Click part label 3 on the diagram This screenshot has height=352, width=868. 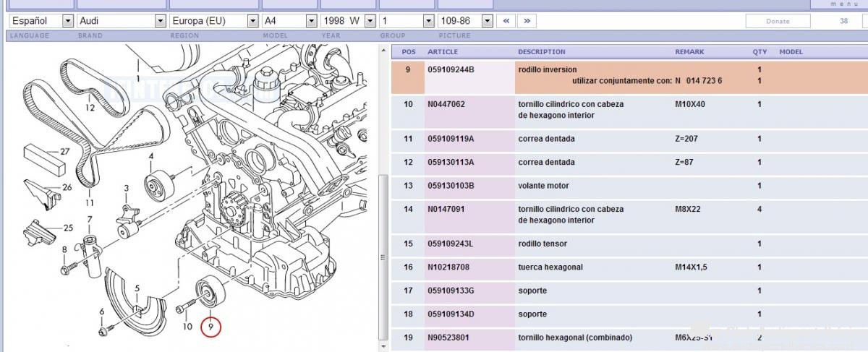pyautogui.click(x=126, y=188)
